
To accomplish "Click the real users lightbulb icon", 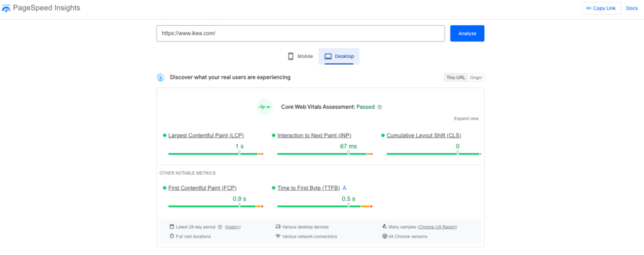I will click(x=160, y=77).
